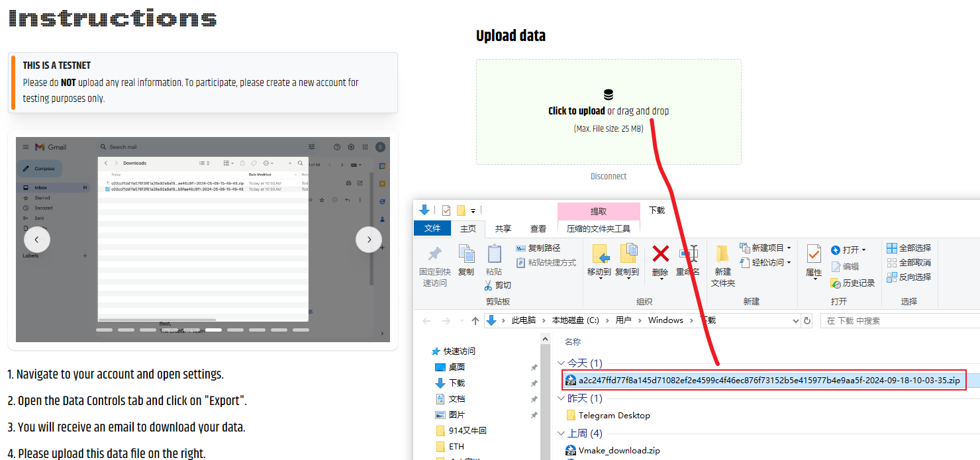Image resolution: width=980 pixels, height=460 pixels.
Task: Click the Paste (粘贴) ribbon icon
Action: [x=494, y=254]
